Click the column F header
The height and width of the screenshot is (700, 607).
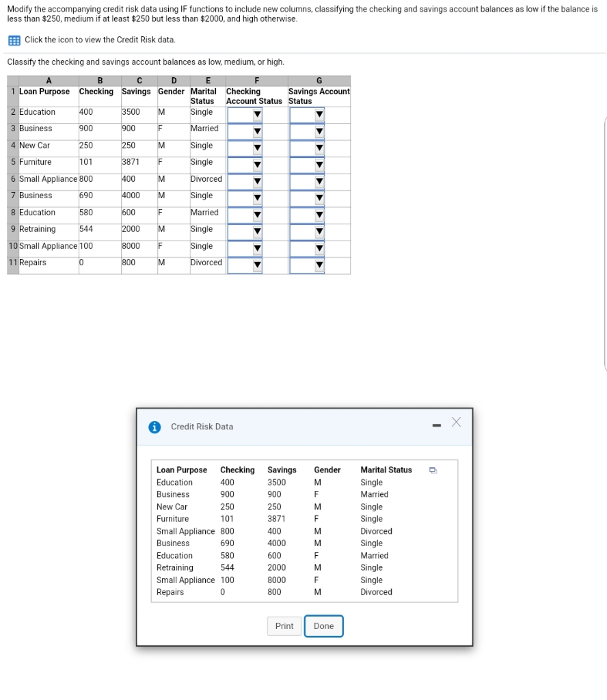[256, 80]
